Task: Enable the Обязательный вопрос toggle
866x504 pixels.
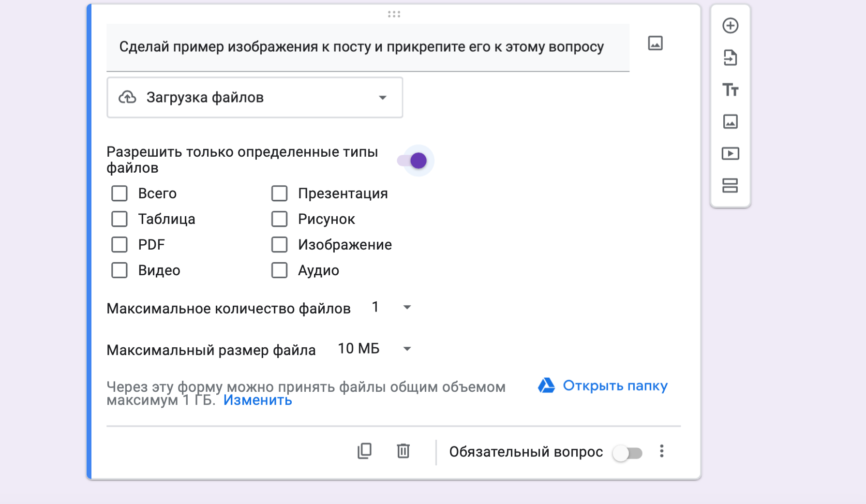Action: [x=627, y=453]
